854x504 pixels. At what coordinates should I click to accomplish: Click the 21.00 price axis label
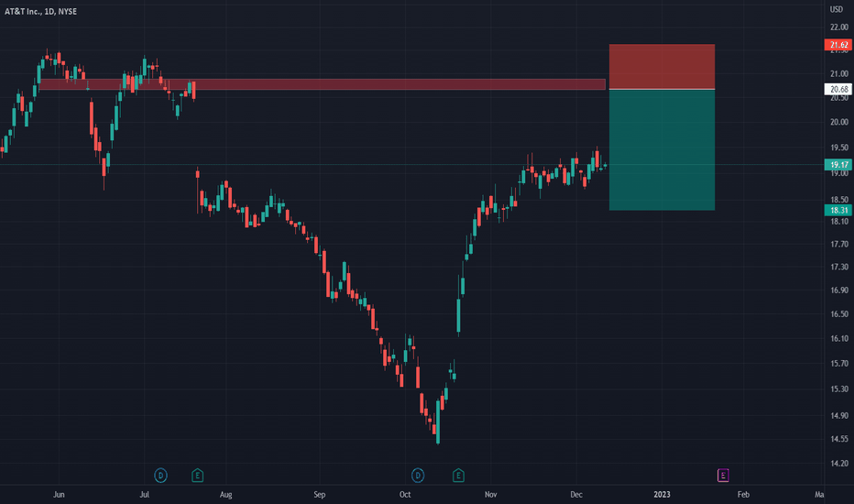(838, 74)
